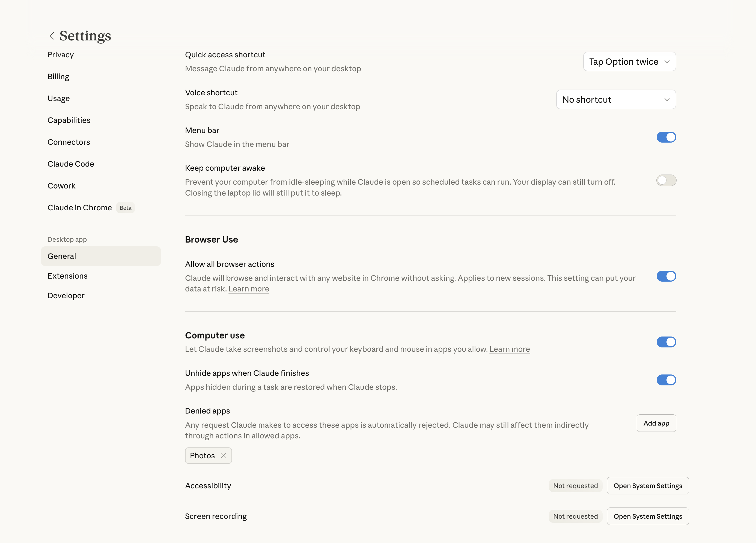The width and height of the screenshot is (756, 543).
Task: Toggle Unhide apps when Claude finishes
Action: click(x=666, y=380)
